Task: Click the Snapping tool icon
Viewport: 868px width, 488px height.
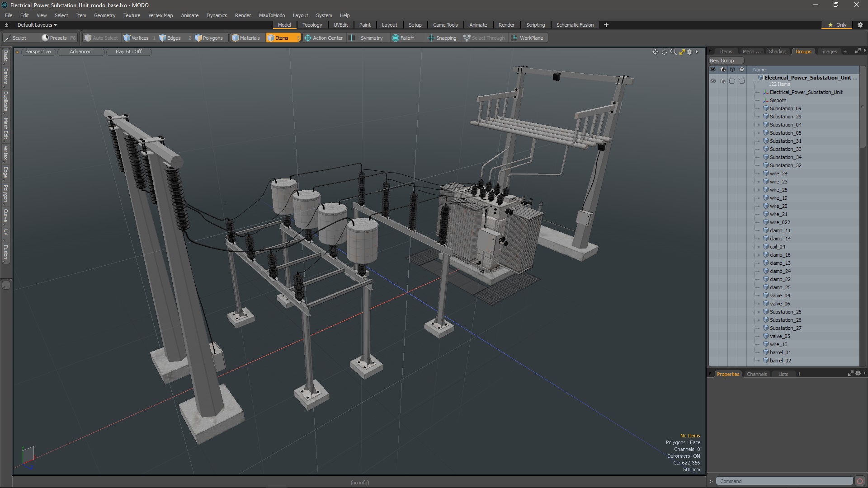Action: (431, 38)
